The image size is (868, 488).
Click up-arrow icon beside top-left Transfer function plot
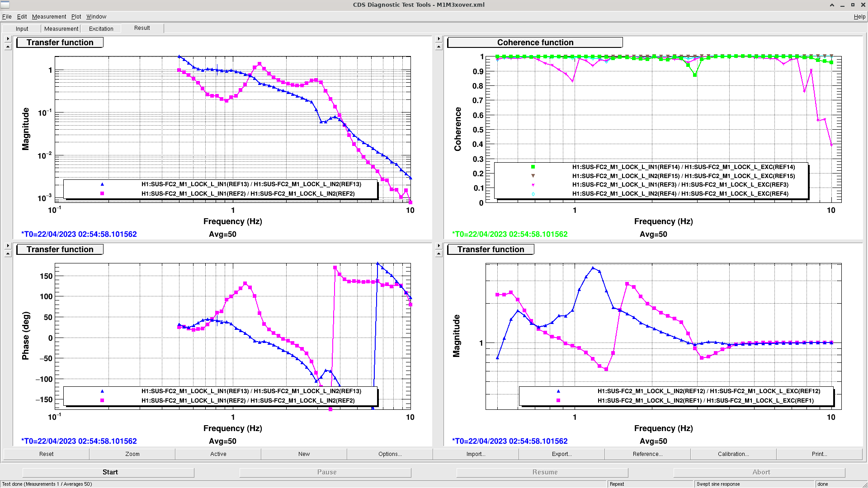[x=8, y=47]
